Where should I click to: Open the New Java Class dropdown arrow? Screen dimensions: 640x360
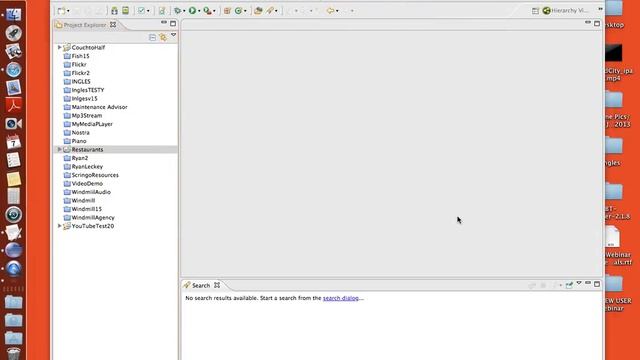click(x=245, y=11)
